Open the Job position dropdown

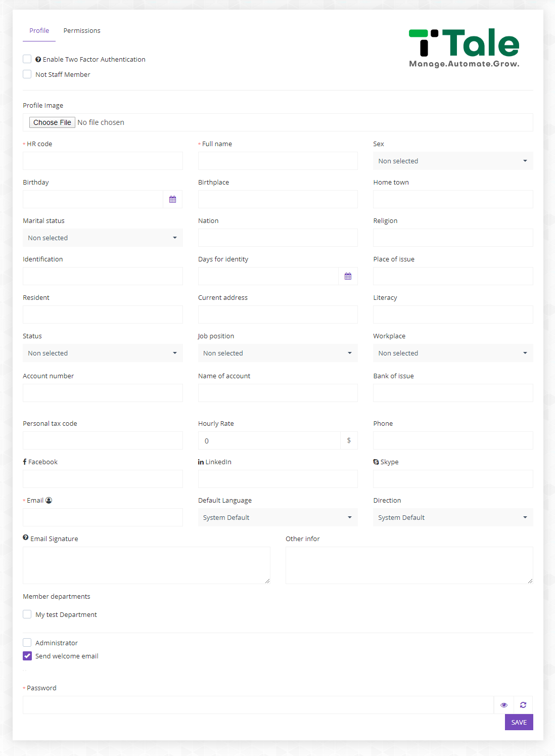[x=277, y=353]
